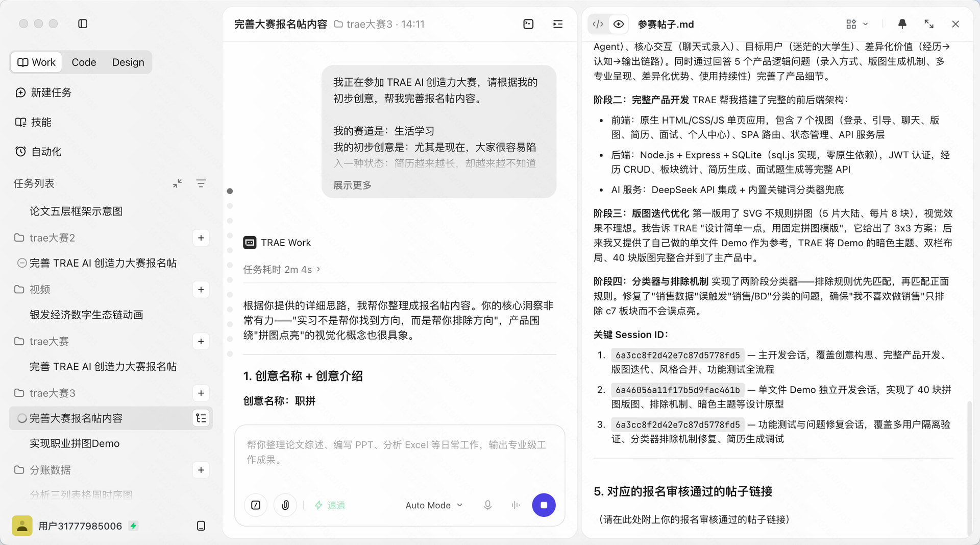The width and height of the screenshot is (980, 545).
Task: Switch to the Code tab
Action: point(84,62)
